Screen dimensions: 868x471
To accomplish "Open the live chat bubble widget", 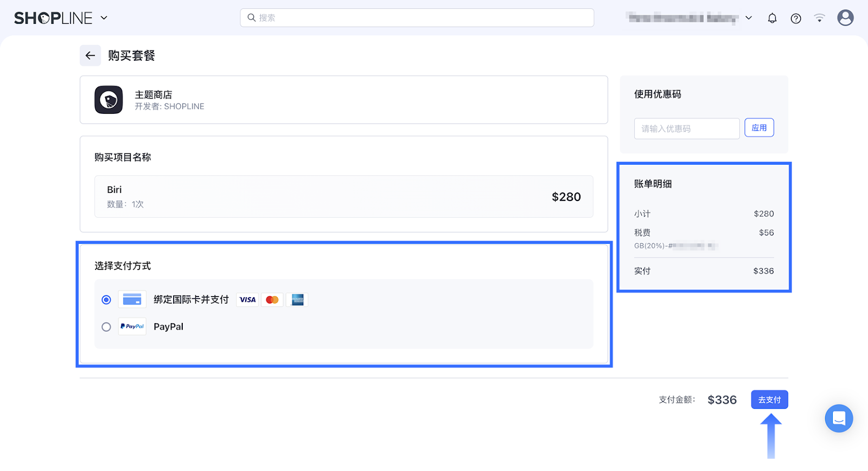I will (839, 418).
